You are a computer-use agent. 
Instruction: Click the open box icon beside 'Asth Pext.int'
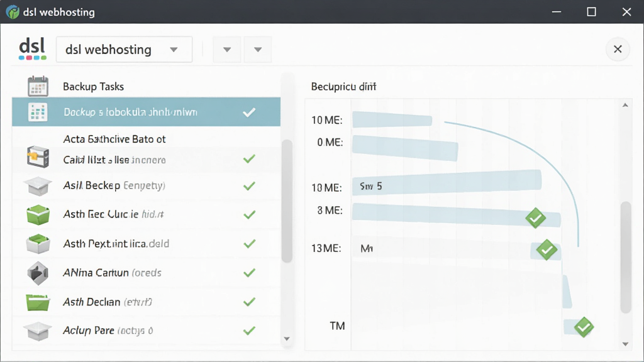point(38,243)
